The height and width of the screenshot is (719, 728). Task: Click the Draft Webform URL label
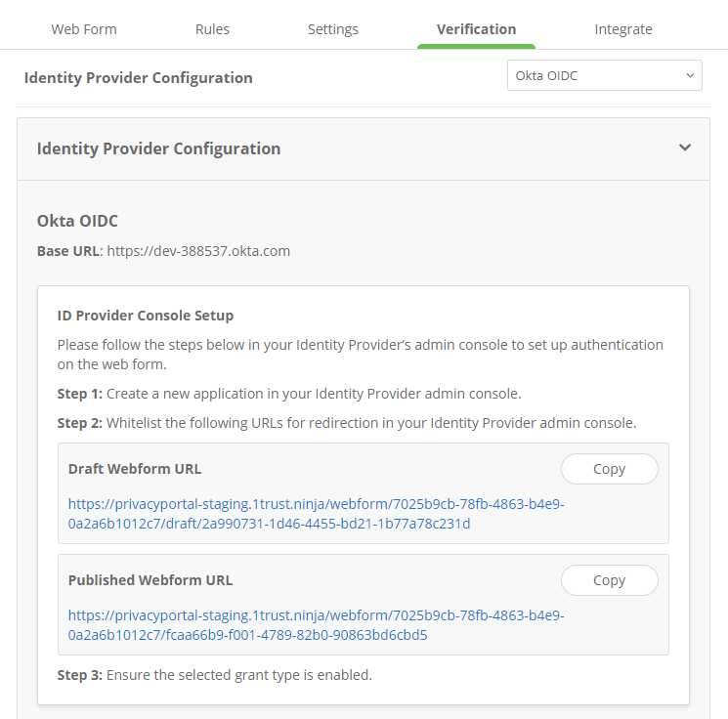coord(135,469)
